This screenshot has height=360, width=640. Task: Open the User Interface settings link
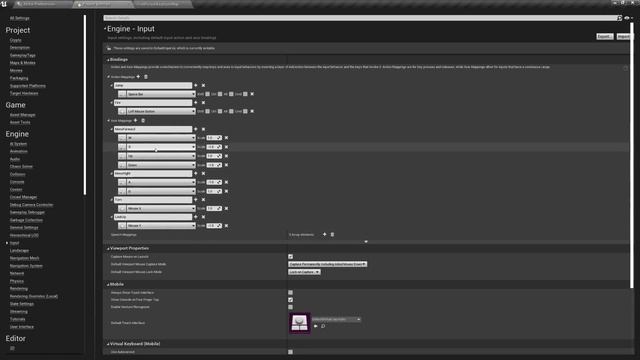[22, 327]
